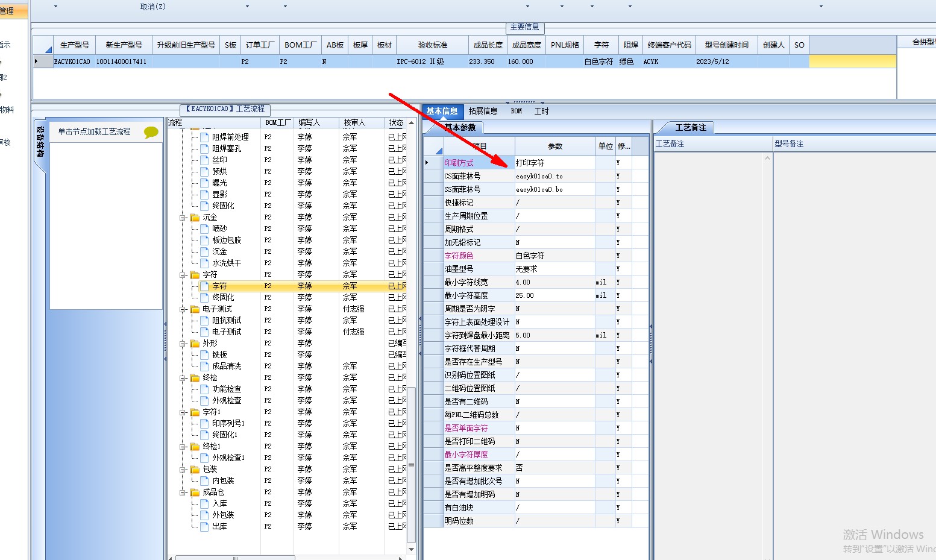
Task: Click document icon beside 曝光
Action: pos(204,183)
